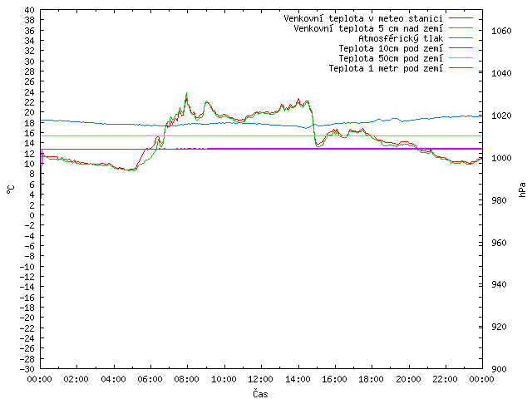Click the time tick label '16:00'
Viewport: 532px width, 399px height.
point(334,379)
